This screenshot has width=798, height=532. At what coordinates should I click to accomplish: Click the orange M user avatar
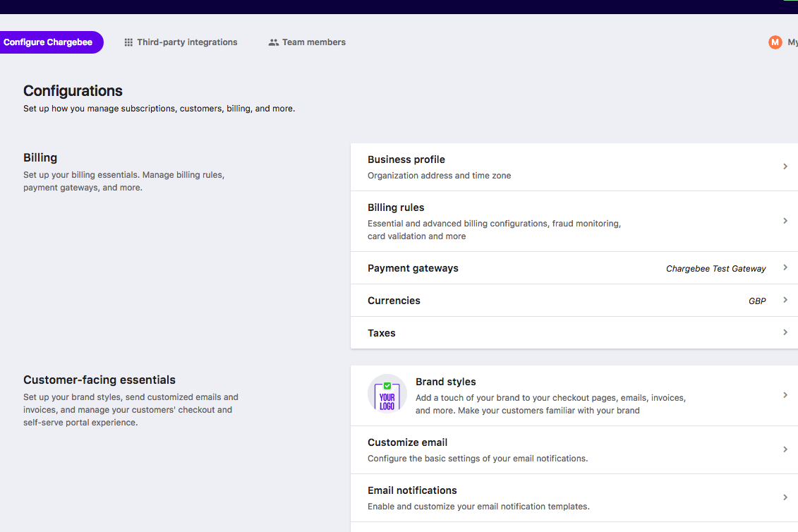click(x=775, y=42)
